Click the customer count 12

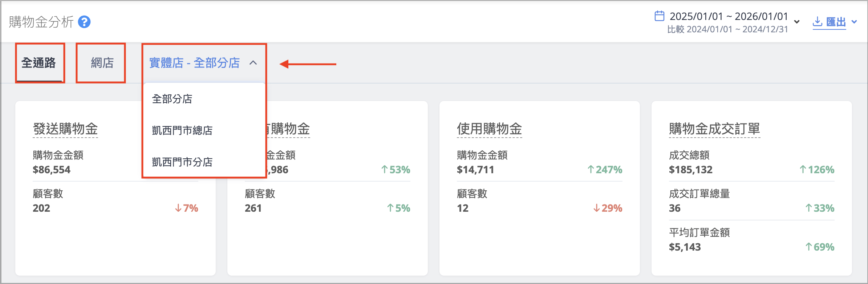click(x=463, y=208)
